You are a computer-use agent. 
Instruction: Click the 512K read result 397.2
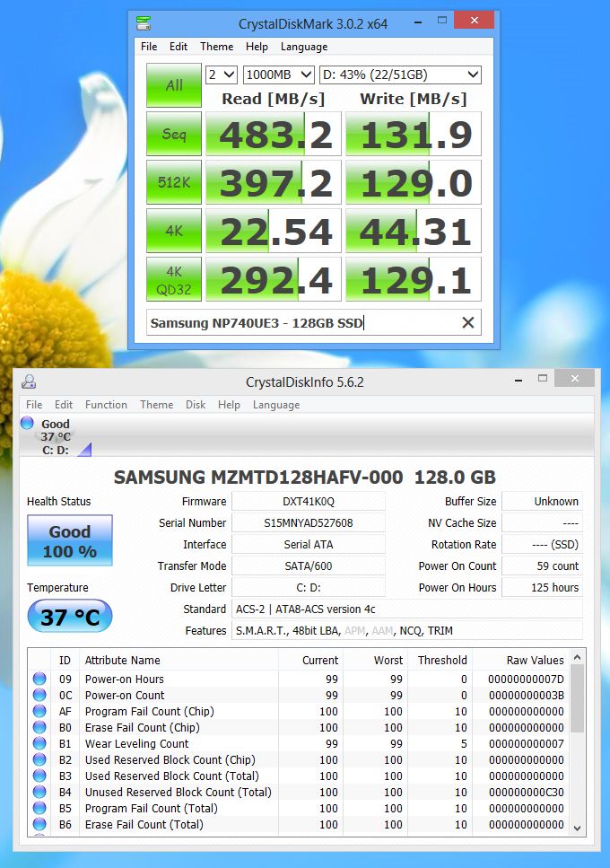pos(274,182)
